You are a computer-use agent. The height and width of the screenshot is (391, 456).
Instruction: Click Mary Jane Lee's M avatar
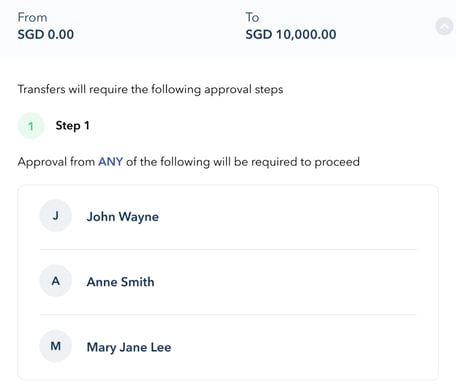pyautogui.click(x=56, y=346)
